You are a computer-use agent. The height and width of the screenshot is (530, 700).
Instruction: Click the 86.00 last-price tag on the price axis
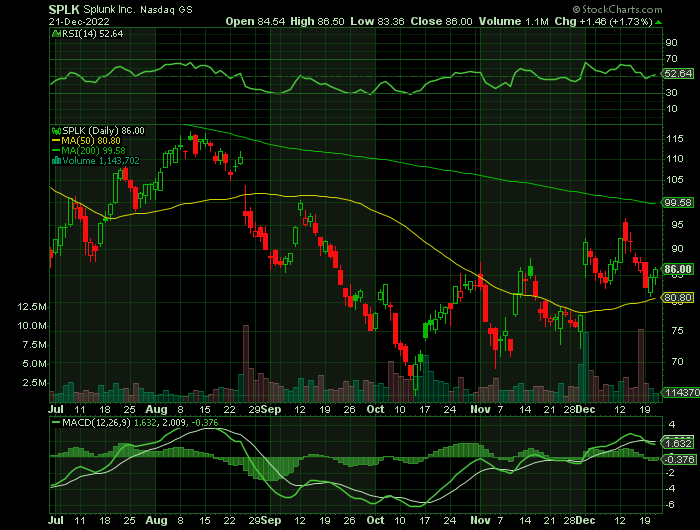pyautogui.click(x=678, y=269)
